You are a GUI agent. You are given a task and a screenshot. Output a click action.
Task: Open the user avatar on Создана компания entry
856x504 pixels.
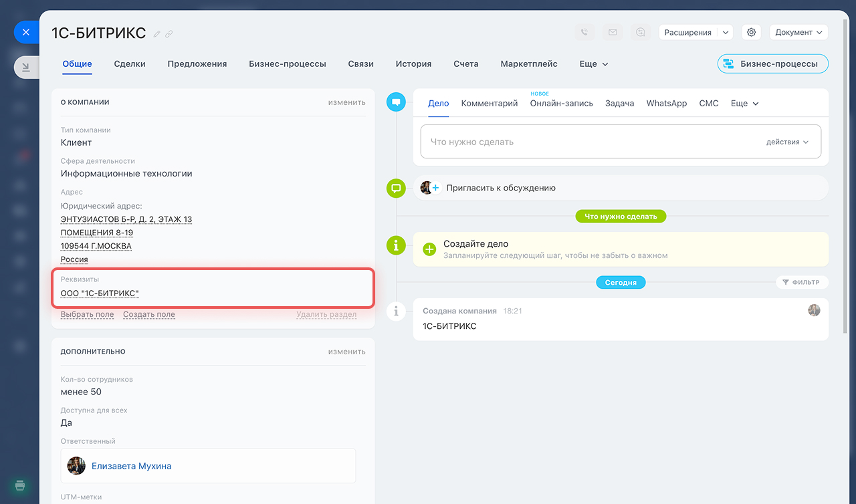(x=814, y=310)
